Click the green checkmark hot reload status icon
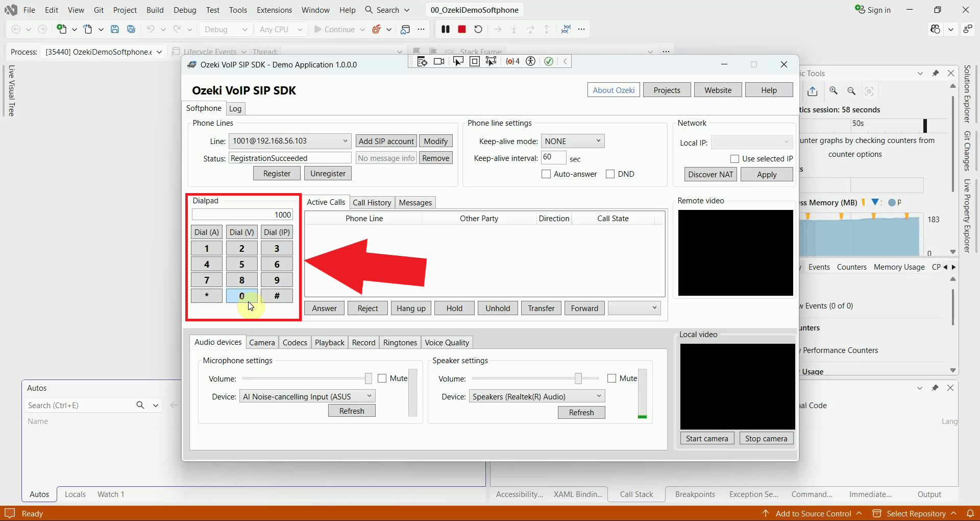 click(549, 62)
